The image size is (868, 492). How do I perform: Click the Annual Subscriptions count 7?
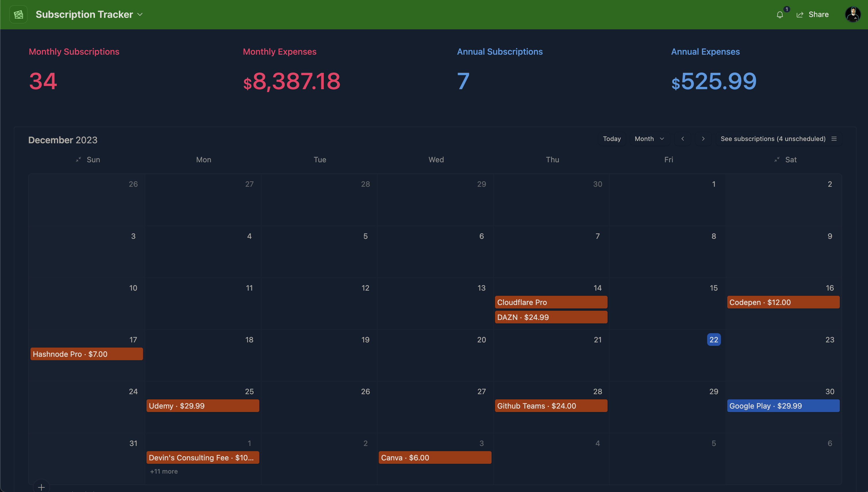463,81
